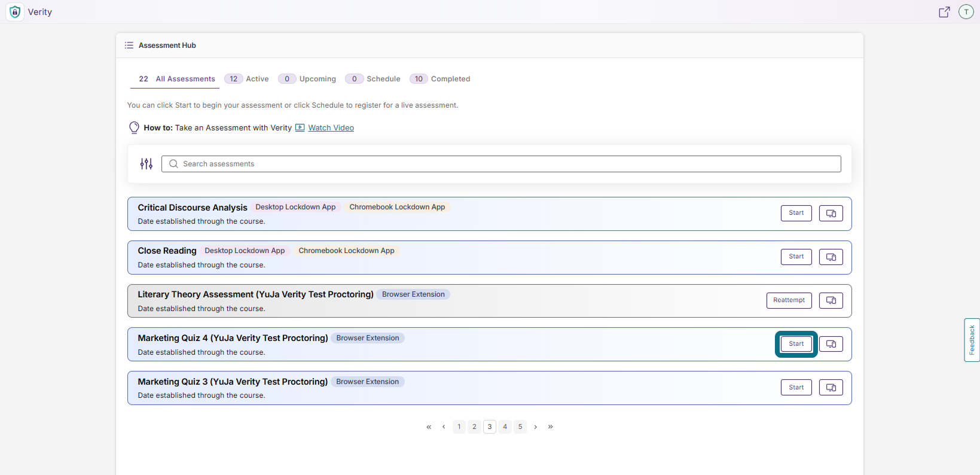Click the Marketing Quiz 3 title
The width and height of the screenshot is (980, 475).
click(233, 382)
